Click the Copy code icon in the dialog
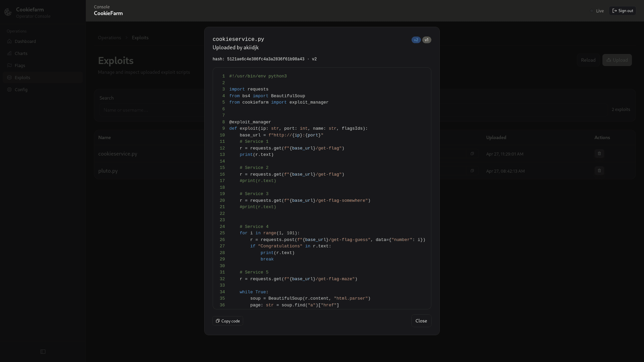Viewport: 644px width, 362px height. pyautogui.click(x=218, y=321)
